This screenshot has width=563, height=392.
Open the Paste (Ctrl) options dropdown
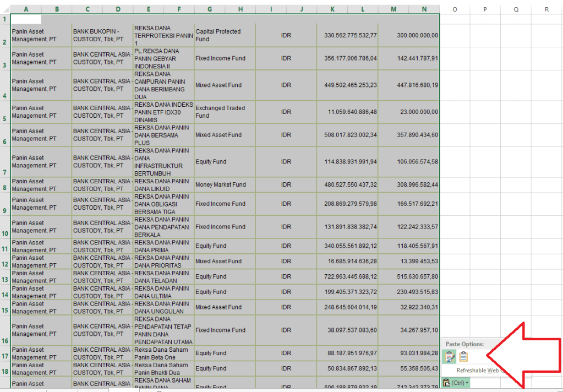456,383
